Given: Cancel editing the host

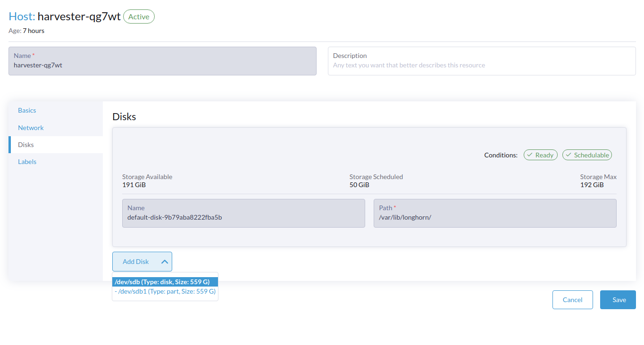Looking at the screenshot, I should click(x=572, y=299).
